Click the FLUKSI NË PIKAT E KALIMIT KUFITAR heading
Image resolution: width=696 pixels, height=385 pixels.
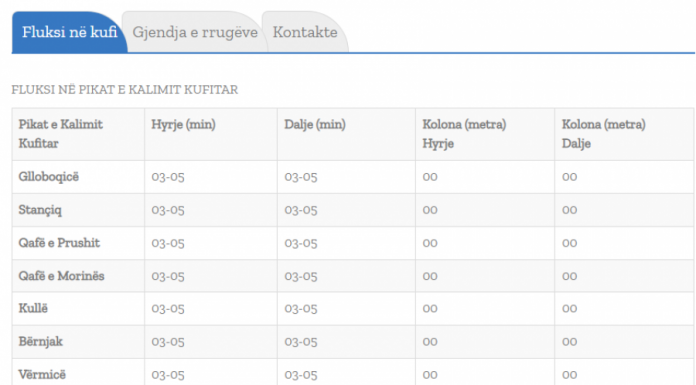coord(125,90)
